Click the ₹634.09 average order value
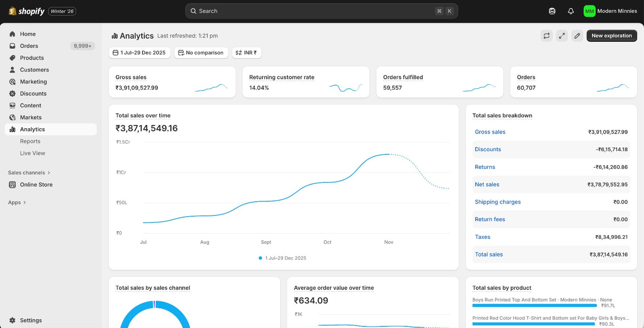Viewport: 644px width, 328px height. tap(311, 300)
